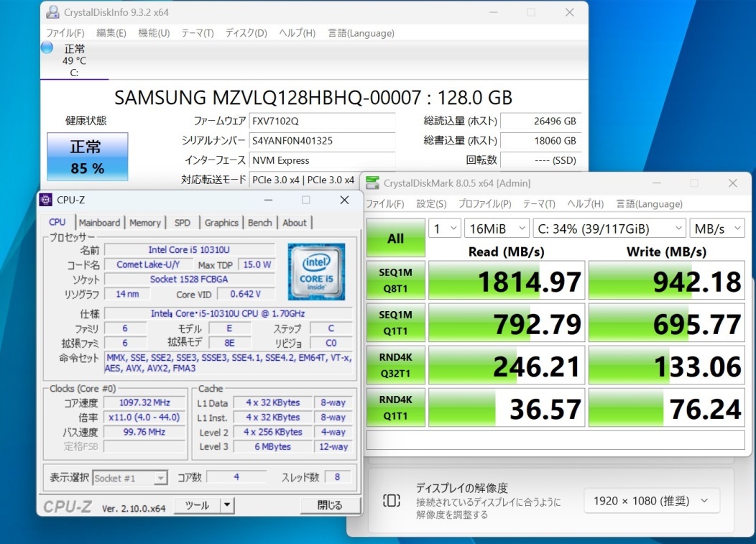Screen dimensions: 756x544
Task: Open the 16MiB test size dropdown
Action: coord(497,228)
